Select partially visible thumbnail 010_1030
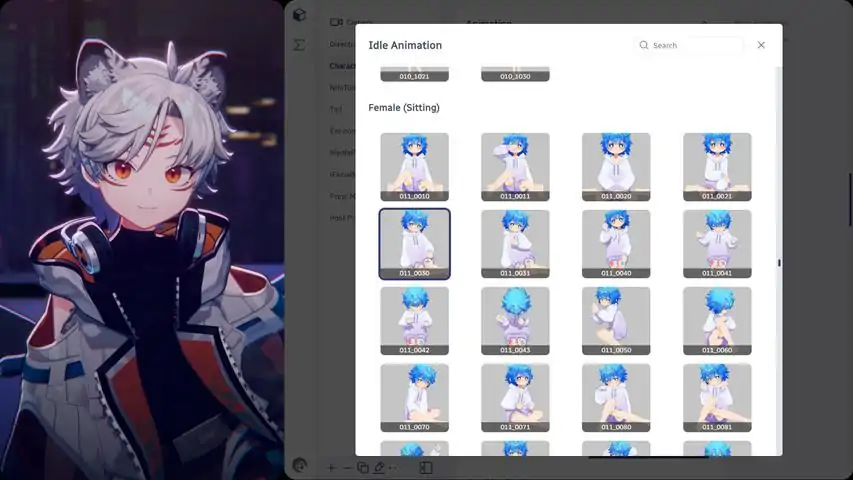853x480 pixels. tap(515, 74)
